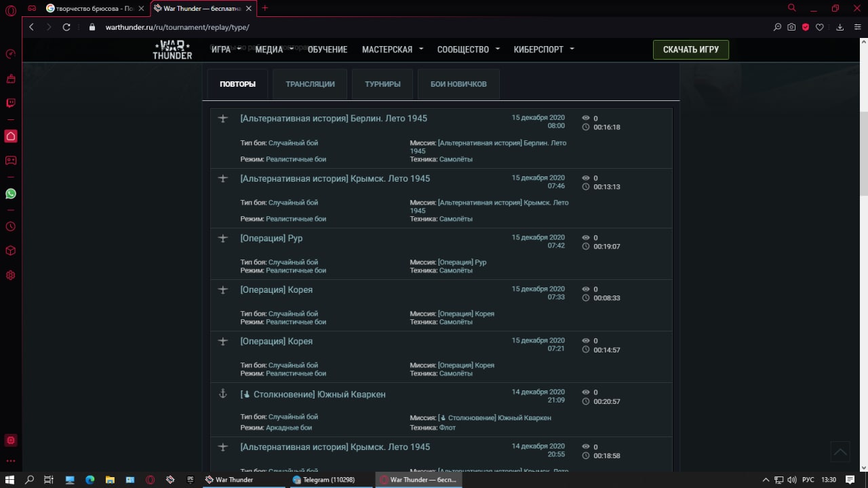The height and width of the screenshot is (488, 868).
Task: Open the sidebar messenger chat icon
Action: [x=10, y=161]
